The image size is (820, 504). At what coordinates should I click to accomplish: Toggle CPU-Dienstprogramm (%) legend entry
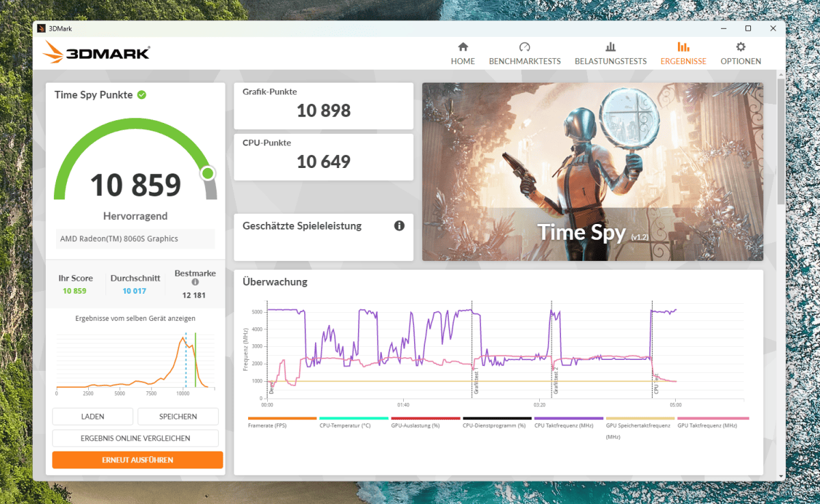(x=497, y=422)
